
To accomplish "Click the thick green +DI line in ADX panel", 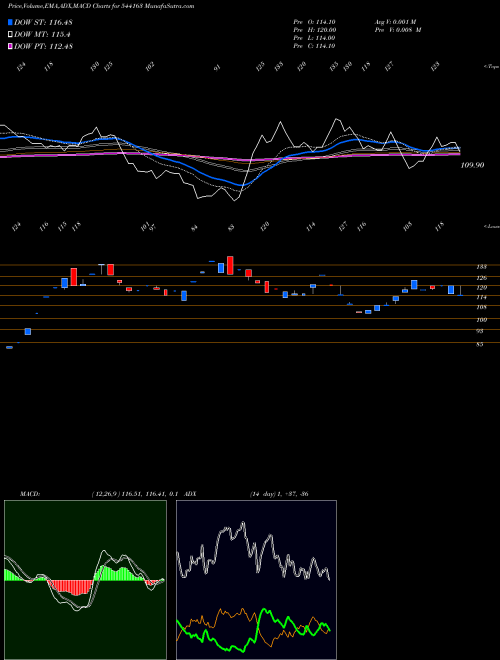I will tap(265, 611).
